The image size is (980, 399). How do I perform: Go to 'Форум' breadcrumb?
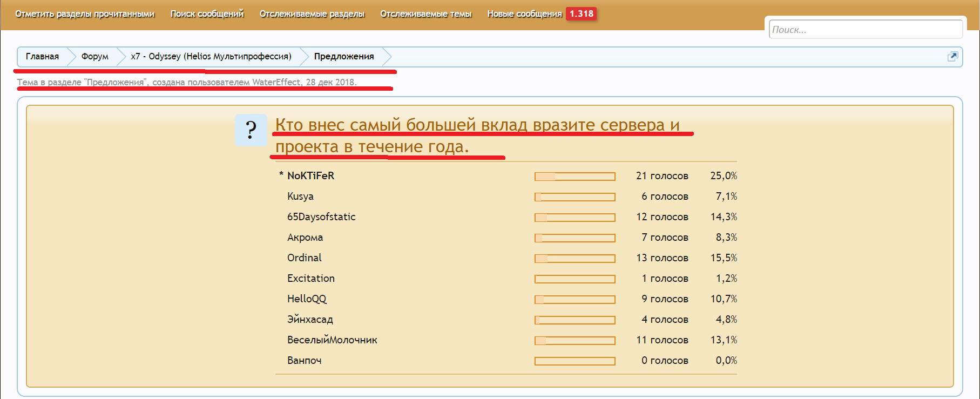pyautogui.click(x=94, y=57)
